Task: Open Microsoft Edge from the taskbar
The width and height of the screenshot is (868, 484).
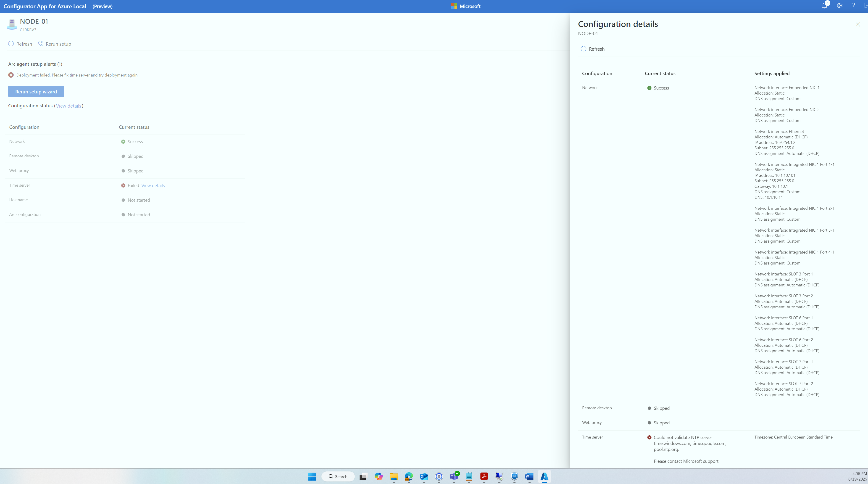Action: pos(409,476)
